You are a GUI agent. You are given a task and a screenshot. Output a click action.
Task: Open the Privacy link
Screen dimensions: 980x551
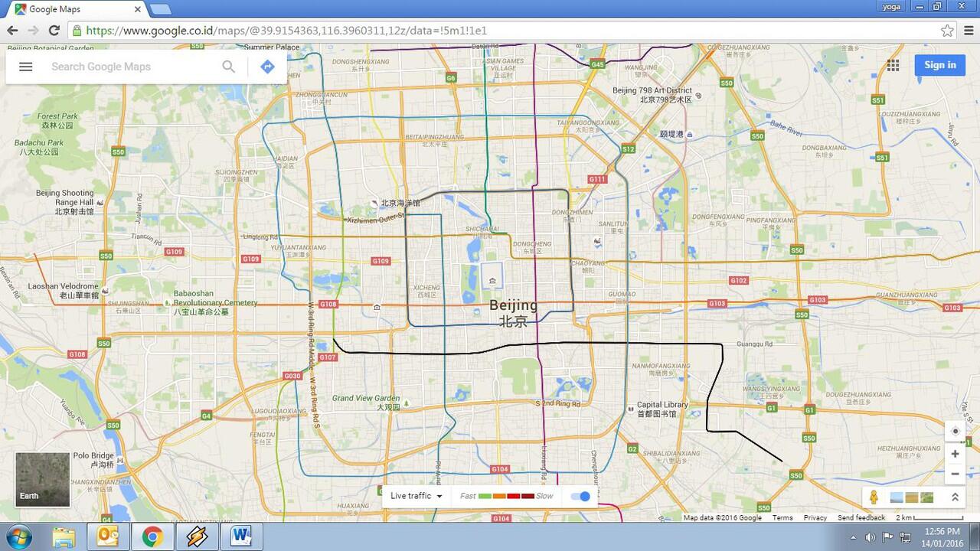click(815, 518)
